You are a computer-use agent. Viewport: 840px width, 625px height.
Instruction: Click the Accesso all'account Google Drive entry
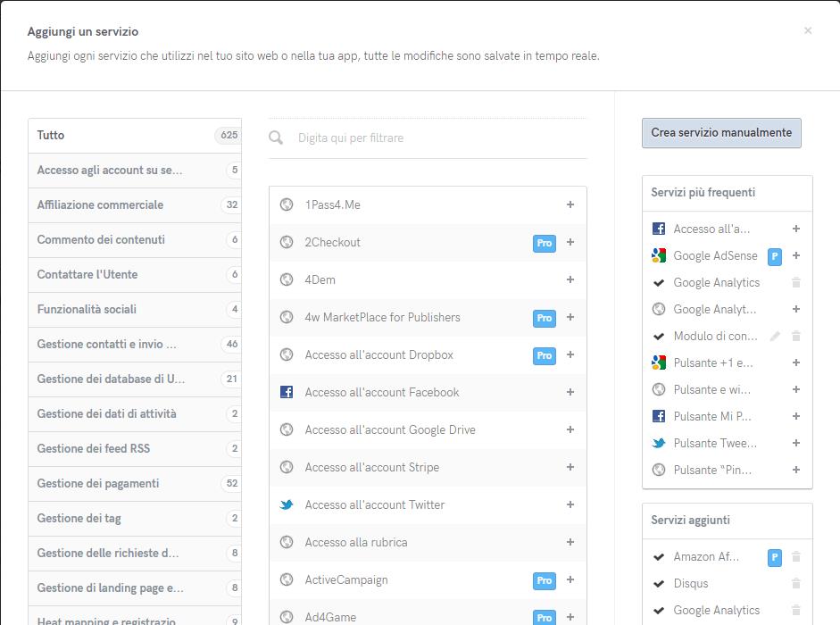pos(390,429)
